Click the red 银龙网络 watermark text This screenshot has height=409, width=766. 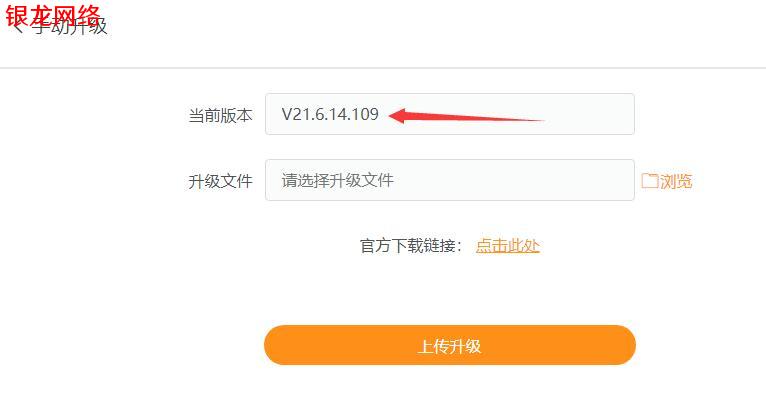coord(53,15)
